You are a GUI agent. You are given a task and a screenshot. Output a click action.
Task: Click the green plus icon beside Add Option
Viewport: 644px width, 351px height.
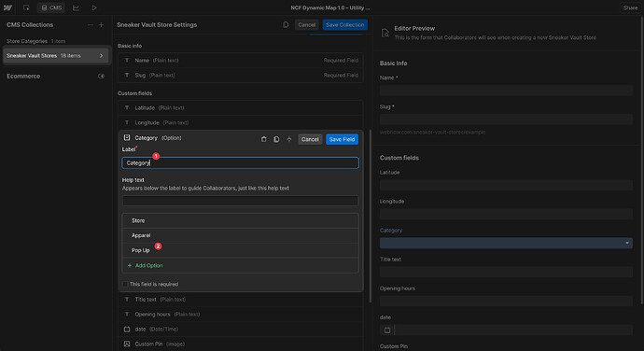click(130, 265)
